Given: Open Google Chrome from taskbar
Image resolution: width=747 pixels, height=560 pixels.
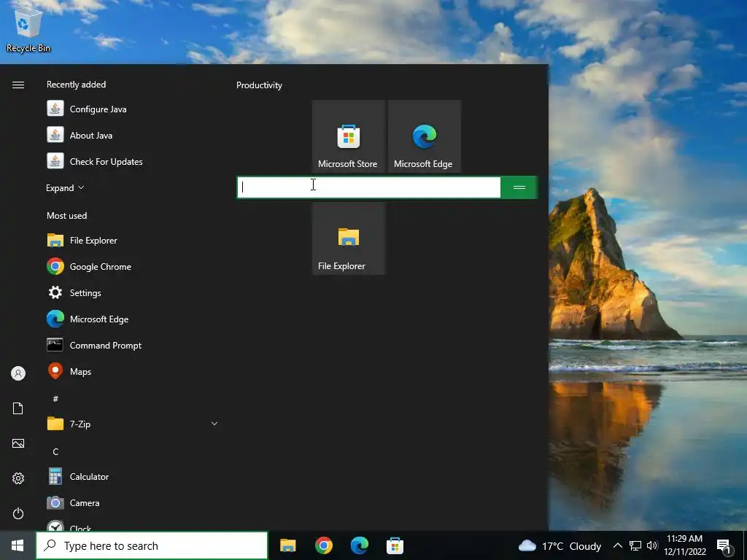Looking at the screenshot, I should 323,545.
